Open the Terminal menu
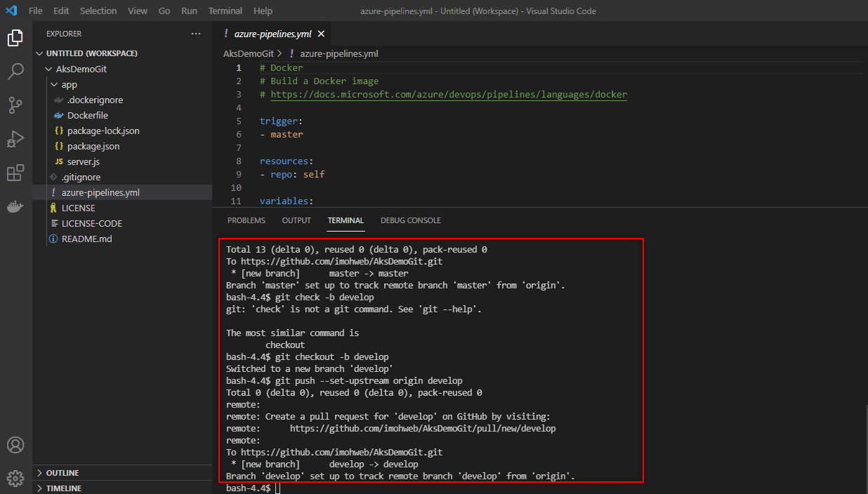The height and width of the screenshot is (494, 868). click(x=225, y=11)
